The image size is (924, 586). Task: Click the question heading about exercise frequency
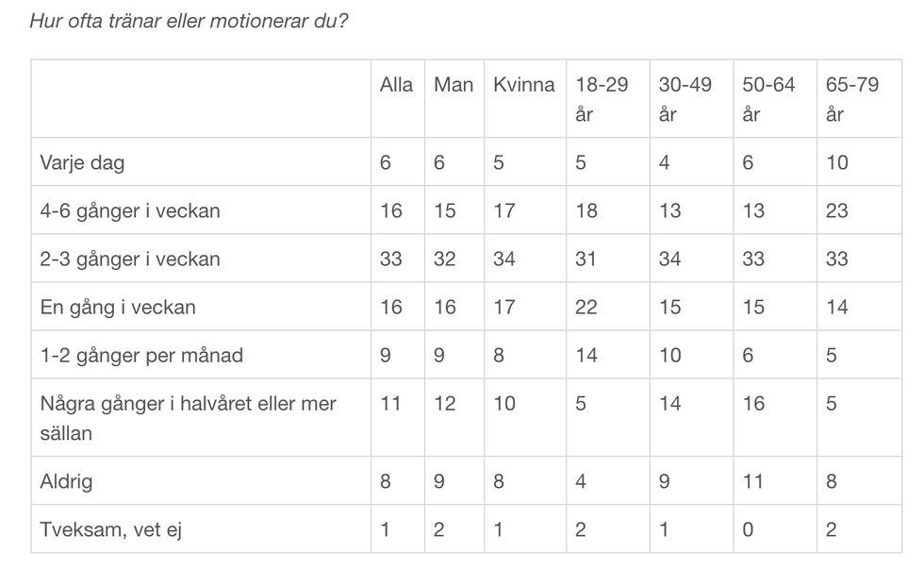click(189, 20)
